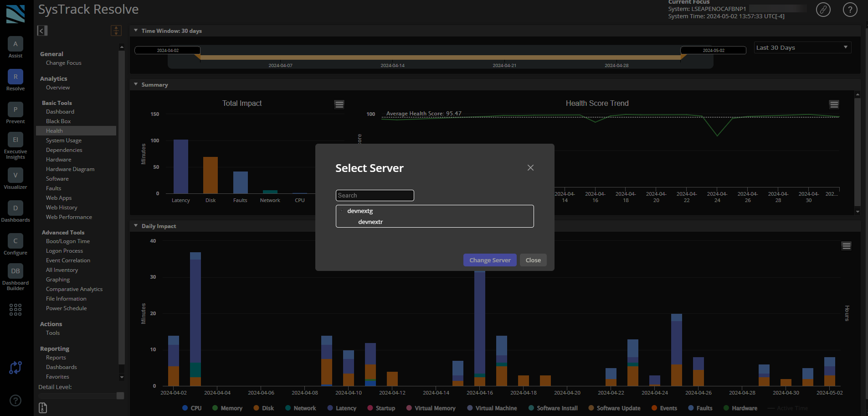This screenshot has width=868, height=416.
Task: Collapse the Summary section
Action: [136, 84]
